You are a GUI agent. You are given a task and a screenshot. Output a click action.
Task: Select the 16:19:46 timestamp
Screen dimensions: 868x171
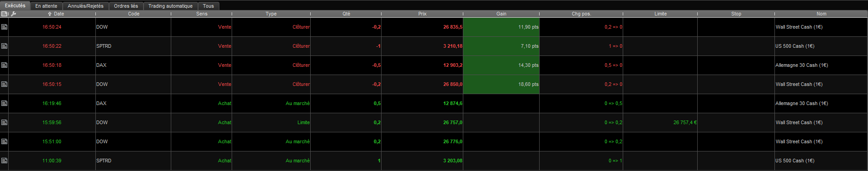tap(52, 103)
